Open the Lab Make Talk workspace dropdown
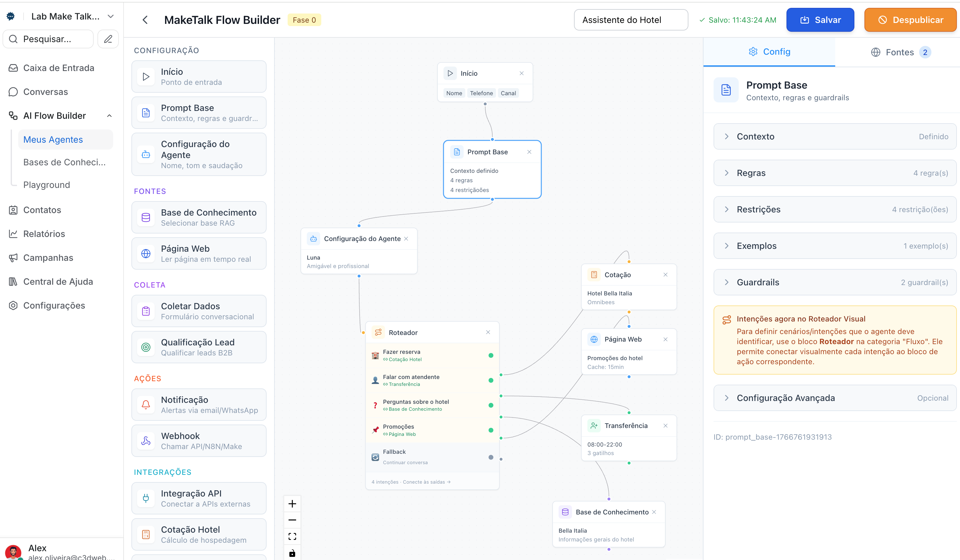Image resolution: width=960 pixels, height=560 pixels. (x=110, y=16)
